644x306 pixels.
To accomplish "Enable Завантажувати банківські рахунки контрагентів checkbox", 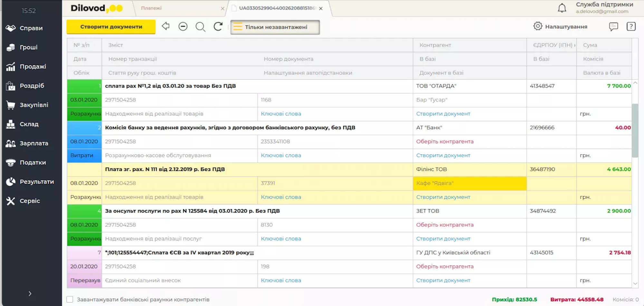I will pos(70,299).
